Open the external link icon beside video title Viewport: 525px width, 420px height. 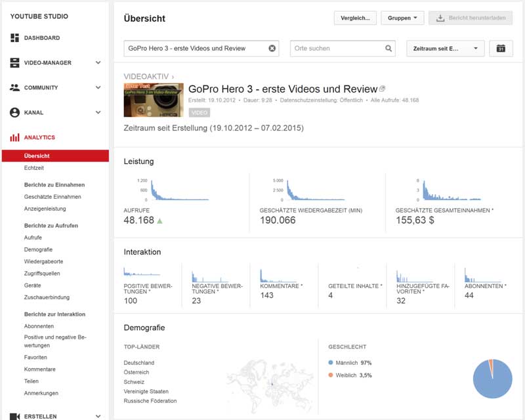pyautogui.click(x=382, y=89)
